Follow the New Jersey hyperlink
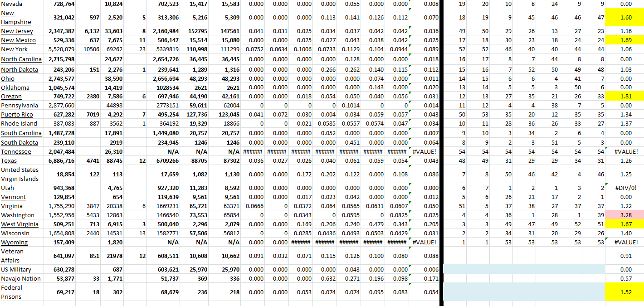 click(18, 31)
